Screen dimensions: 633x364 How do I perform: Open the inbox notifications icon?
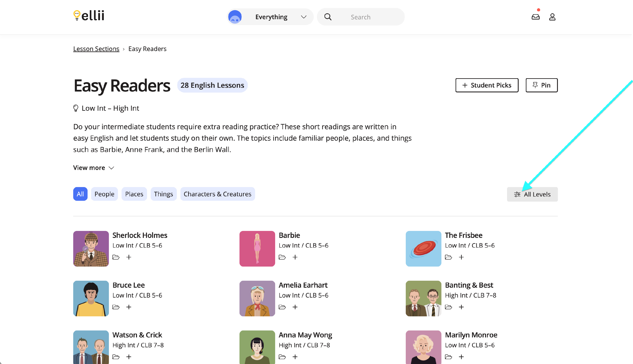pyautogui.click(x=535, y=17)
